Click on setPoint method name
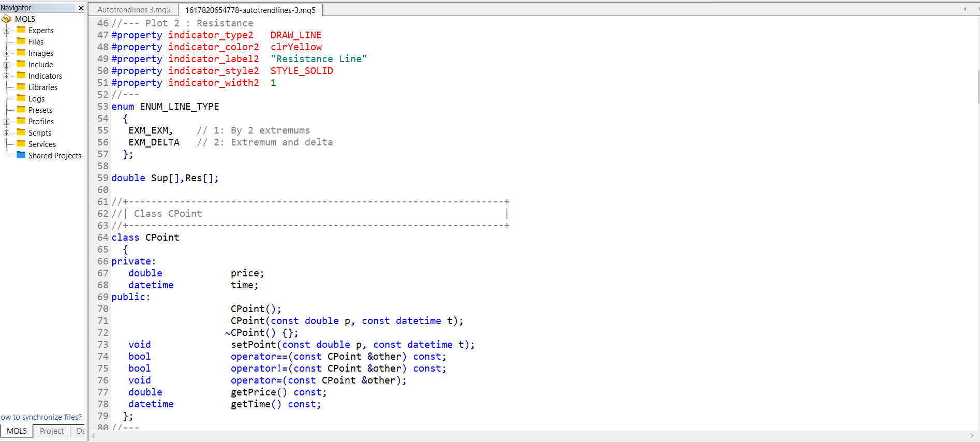The width and height of the screenshot is (980, 442). coord(254,345)
